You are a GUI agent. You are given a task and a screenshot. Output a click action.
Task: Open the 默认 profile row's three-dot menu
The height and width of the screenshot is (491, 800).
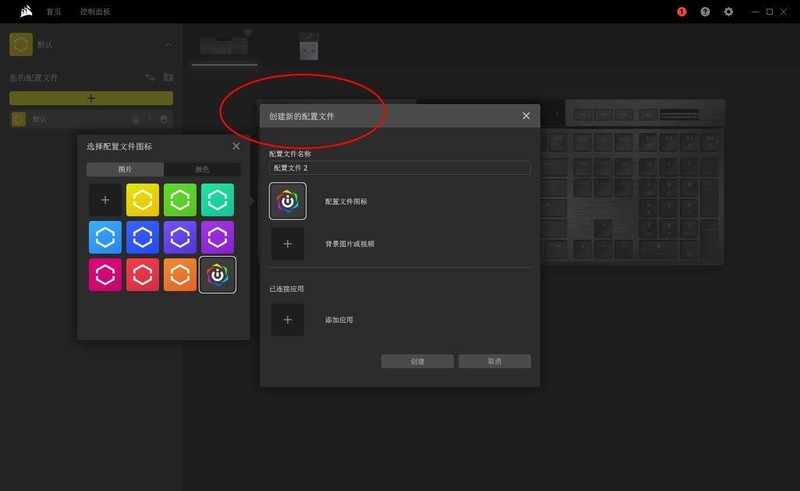pyautogui.click(x=149, y=119)
